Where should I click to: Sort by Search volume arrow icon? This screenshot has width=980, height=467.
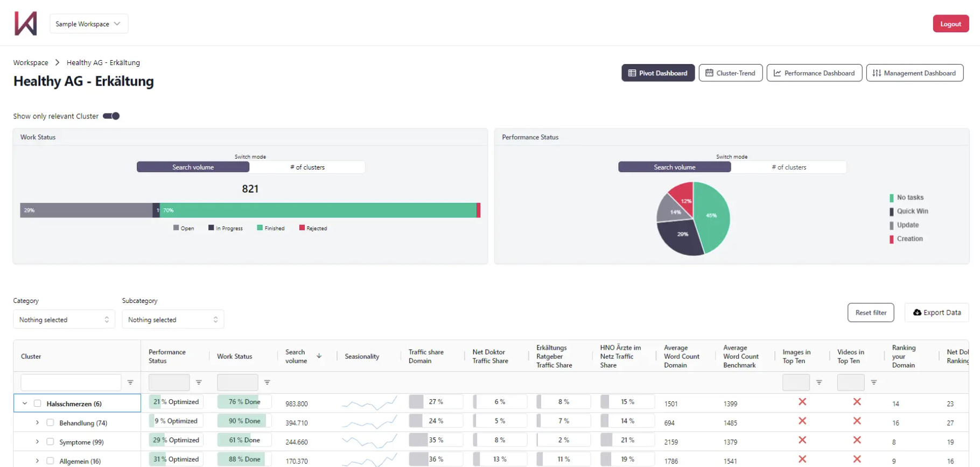pyautogui.click(x=319, y=356)
